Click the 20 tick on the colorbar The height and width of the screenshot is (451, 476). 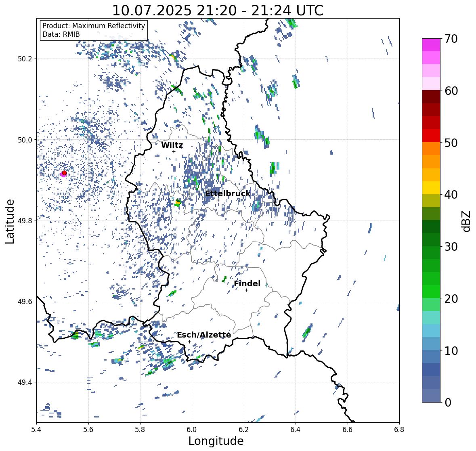point(451,298)
